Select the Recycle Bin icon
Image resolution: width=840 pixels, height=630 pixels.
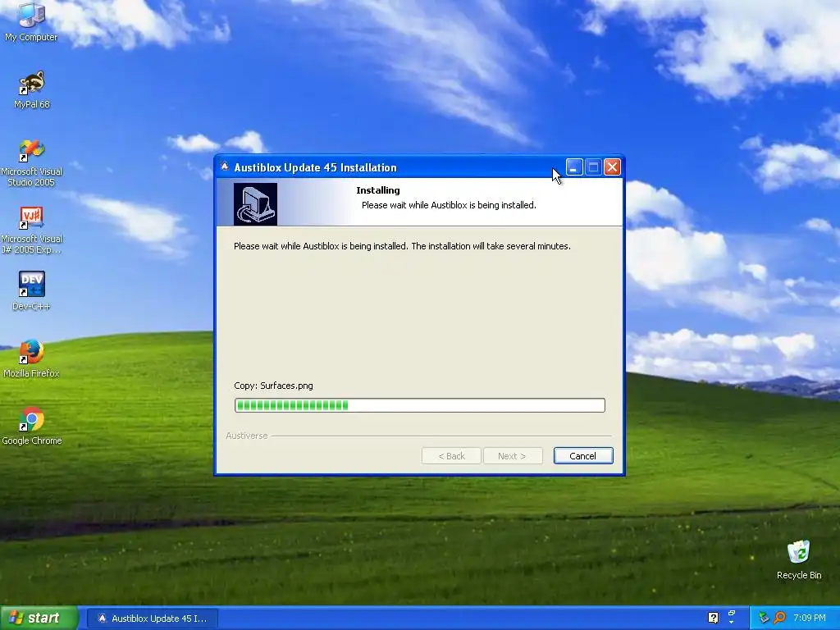pos(799,559)
